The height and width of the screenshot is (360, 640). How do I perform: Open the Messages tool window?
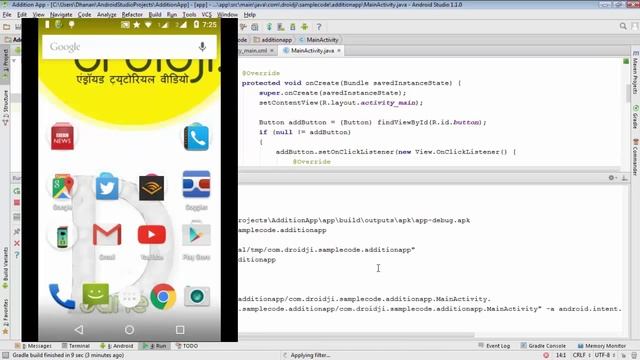point(33,346)
